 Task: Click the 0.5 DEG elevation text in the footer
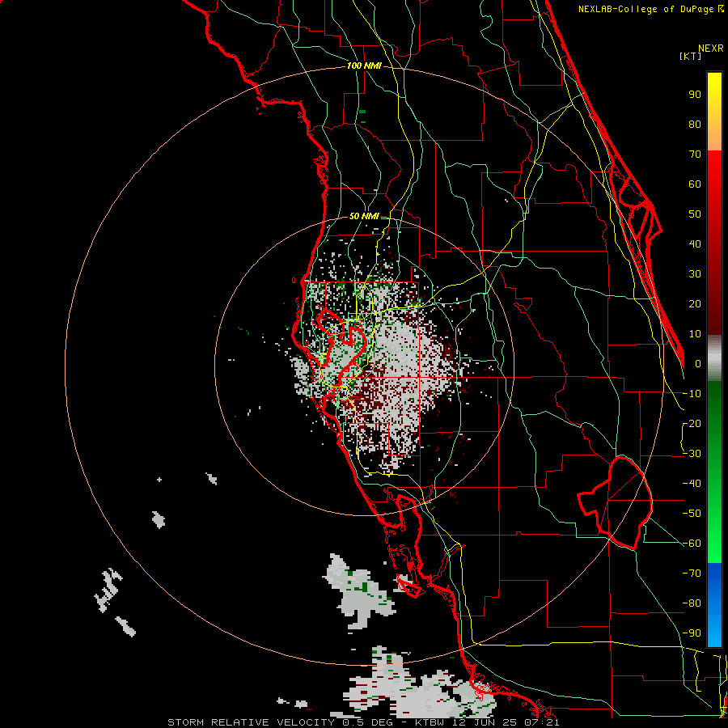click(x=368, y=722)
